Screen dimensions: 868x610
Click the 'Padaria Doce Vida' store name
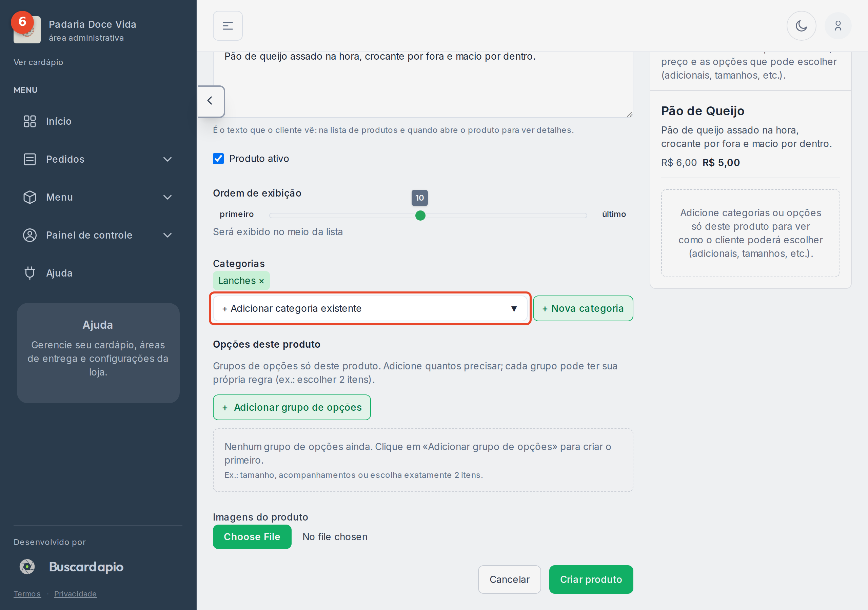92,24
